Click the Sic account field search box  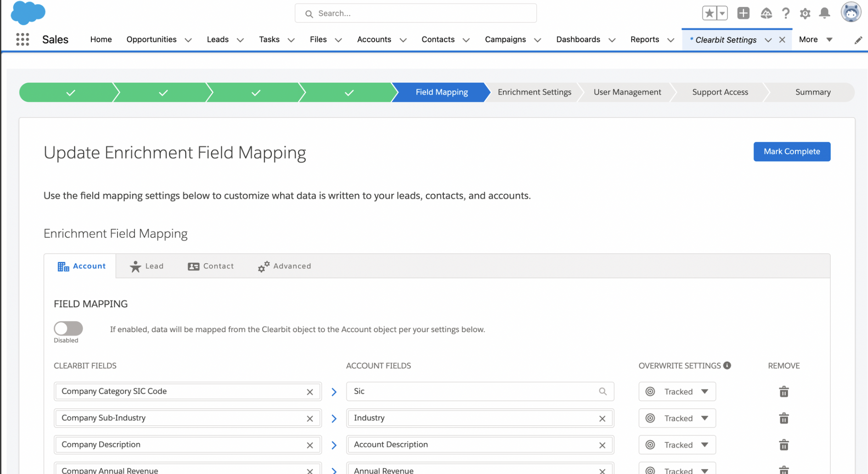coord(480,391)
